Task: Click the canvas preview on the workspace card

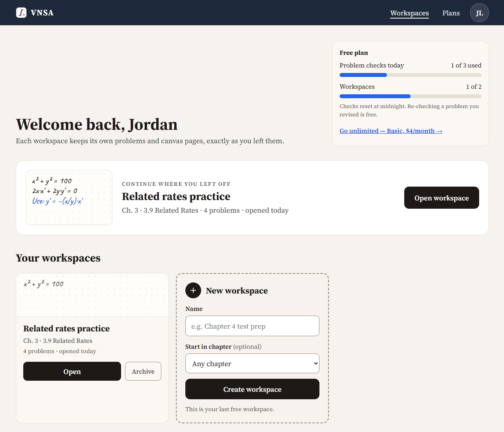Action: tap(92, 295)
